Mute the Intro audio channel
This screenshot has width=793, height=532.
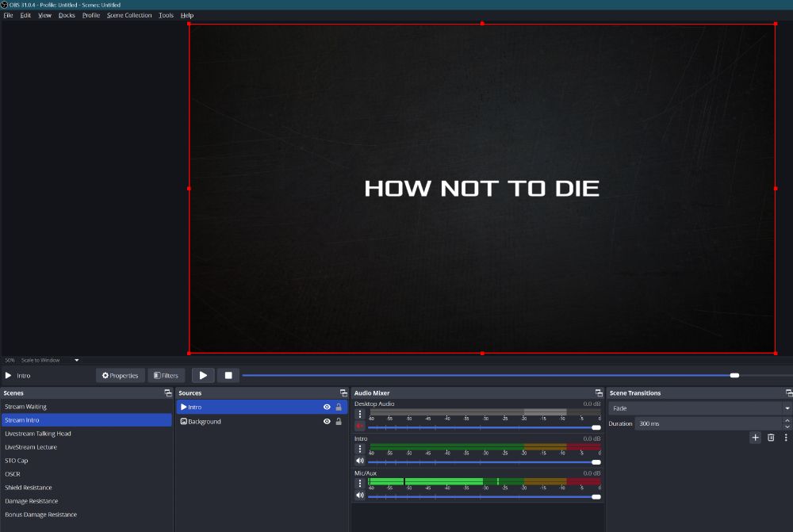(359, 461)
